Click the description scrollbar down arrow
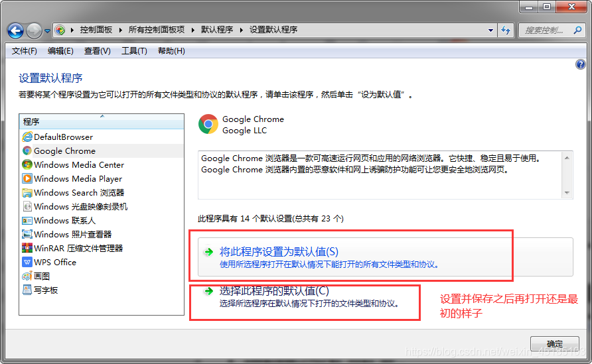The height and width of the screenshot is (364, 592). [567, 193]
